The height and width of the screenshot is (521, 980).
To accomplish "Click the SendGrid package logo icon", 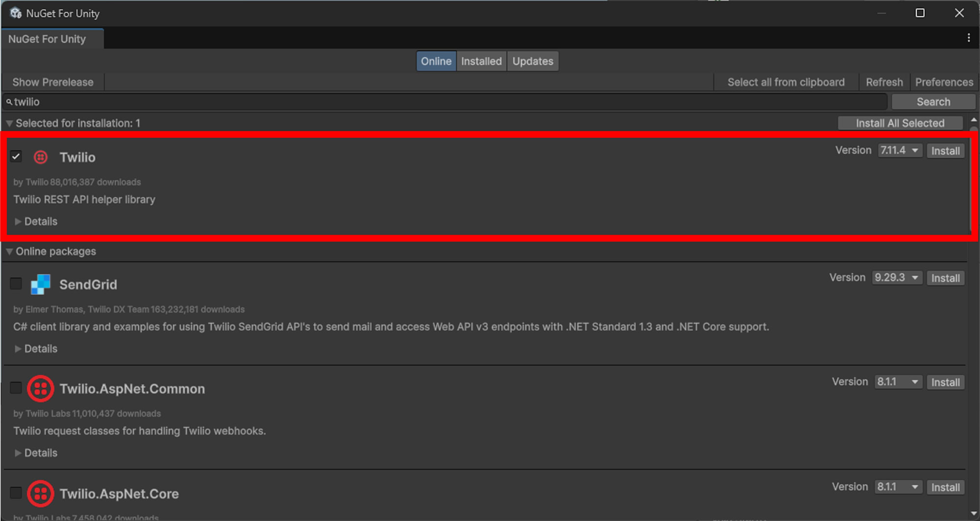I will (41, 284).
